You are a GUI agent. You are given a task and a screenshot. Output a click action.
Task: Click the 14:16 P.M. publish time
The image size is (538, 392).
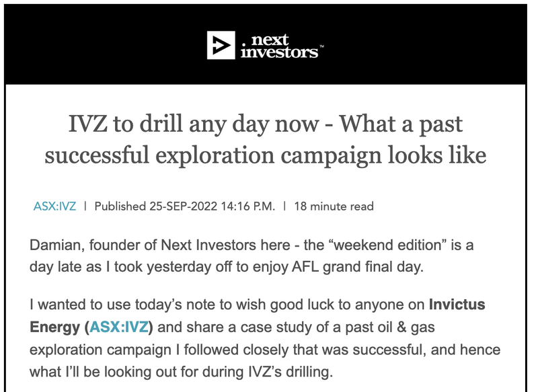tap(248, 206)
